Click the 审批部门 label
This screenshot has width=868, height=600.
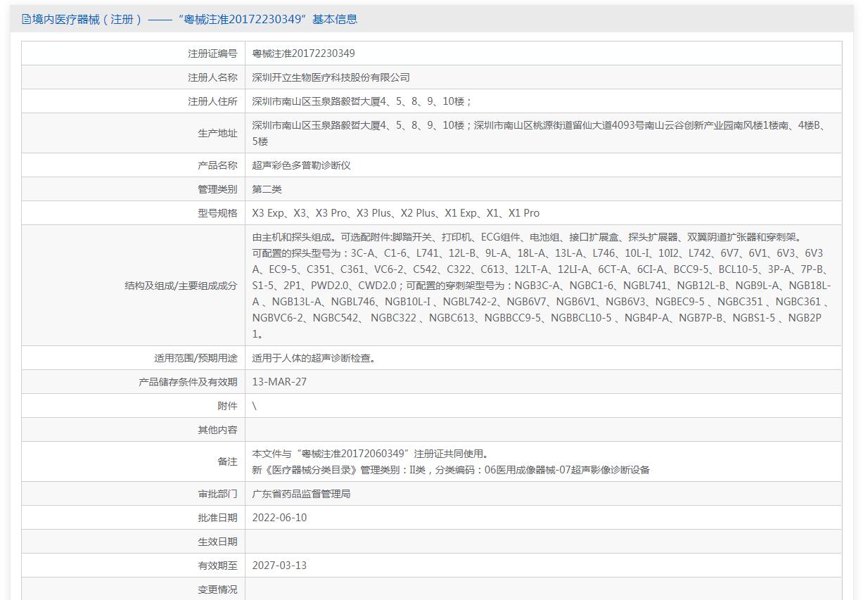coord(217,494)
